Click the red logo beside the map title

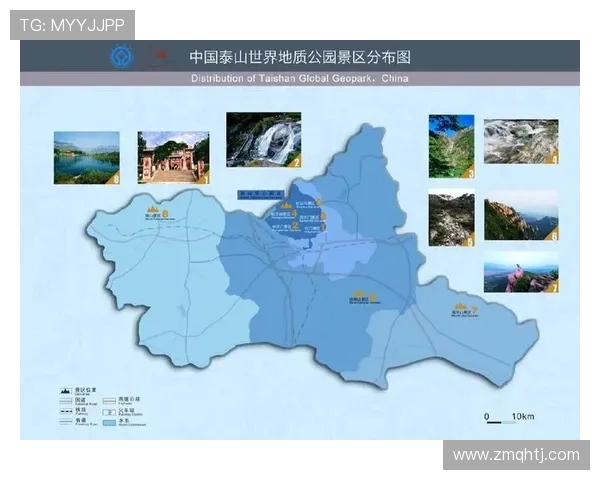160,56
